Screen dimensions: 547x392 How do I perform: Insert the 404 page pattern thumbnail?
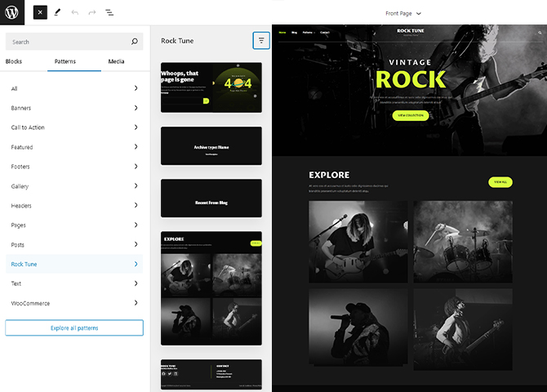click(x=211, y=88)
